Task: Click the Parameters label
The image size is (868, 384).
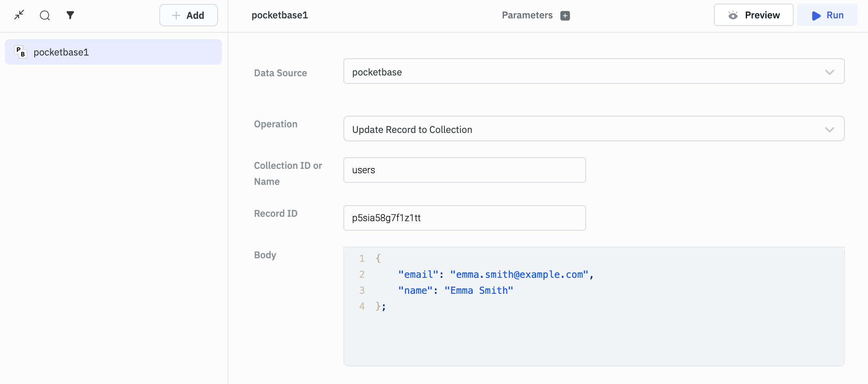Action: coord(527,15)
